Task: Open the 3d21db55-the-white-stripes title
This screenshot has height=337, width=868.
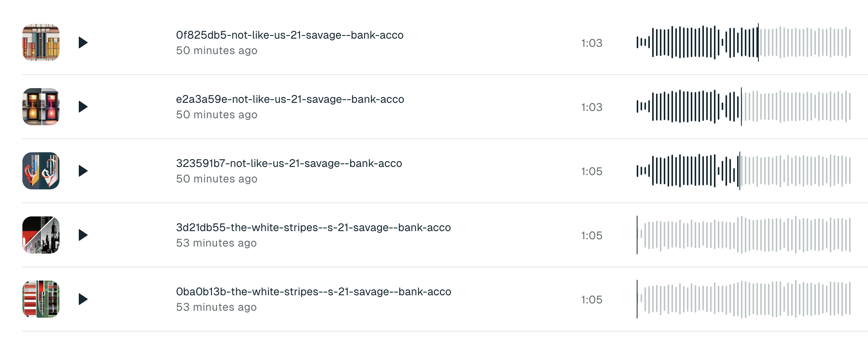Action: [313, 228]
